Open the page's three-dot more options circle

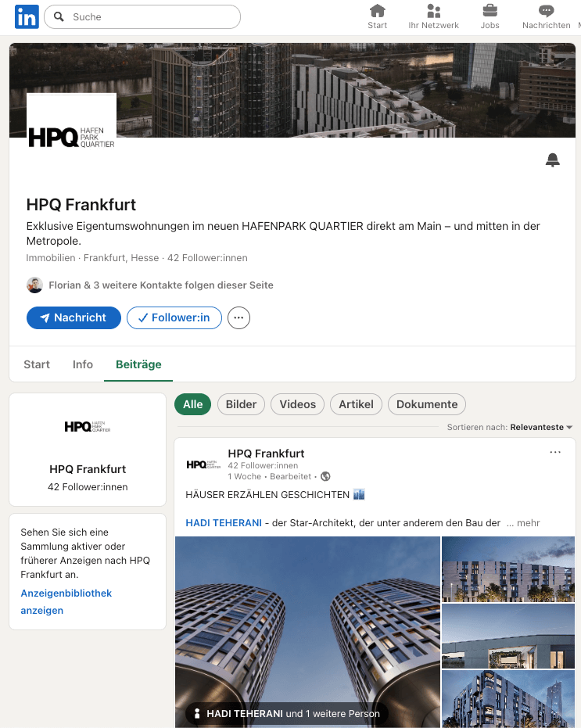(x=238, y=318)
